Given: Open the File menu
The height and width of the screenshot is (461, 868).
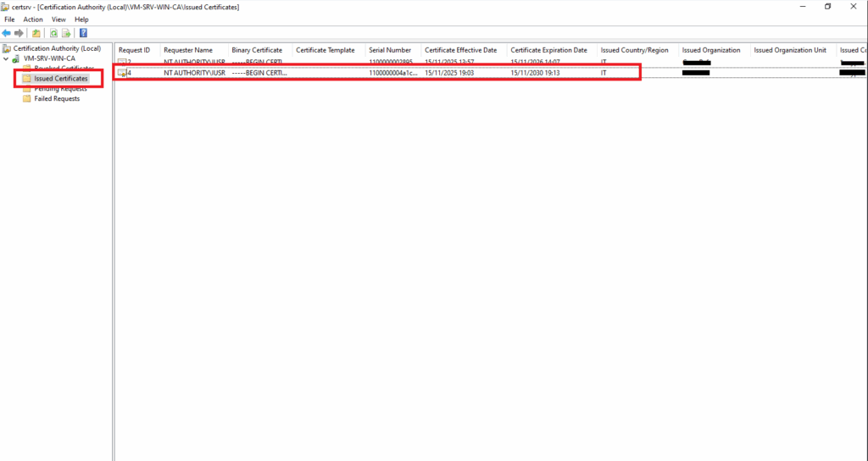Looking at the screenshot, I should coord(9,19).
